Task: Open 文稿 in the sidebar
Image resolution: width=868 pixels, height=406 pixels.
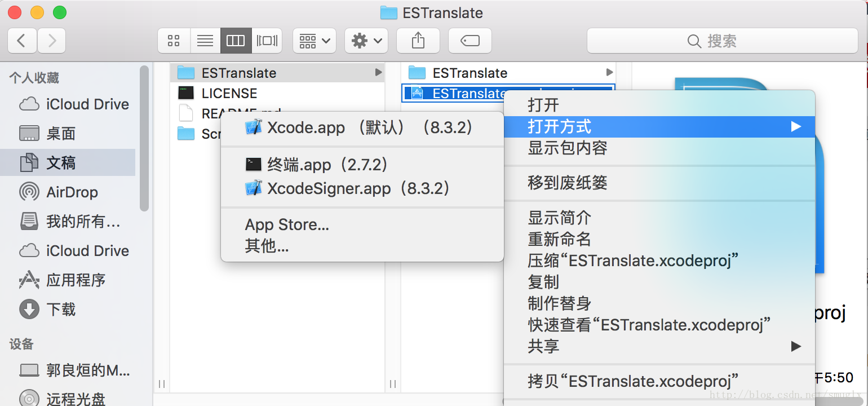Action: (68, 162)
